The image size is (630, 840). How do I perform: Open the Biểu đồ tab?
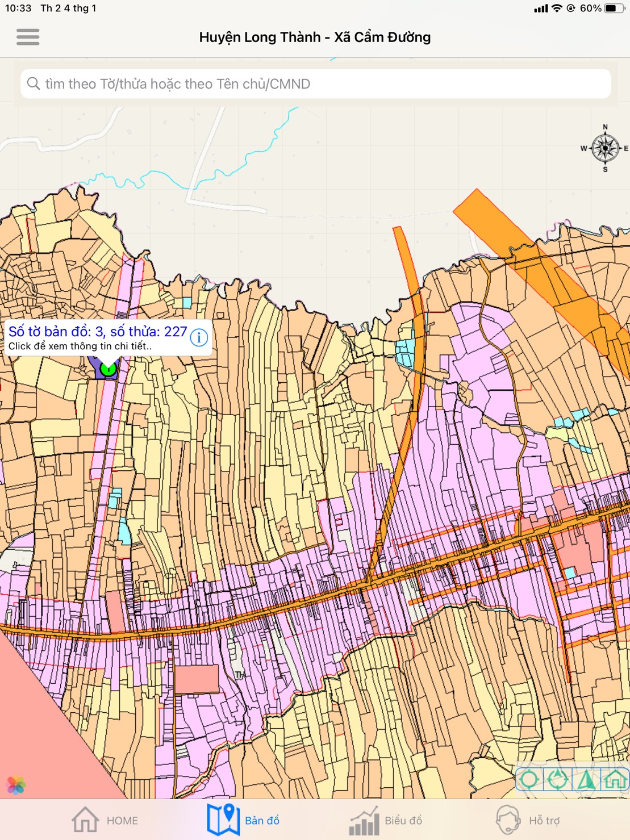pyautogui.click(x=385, y=820)
